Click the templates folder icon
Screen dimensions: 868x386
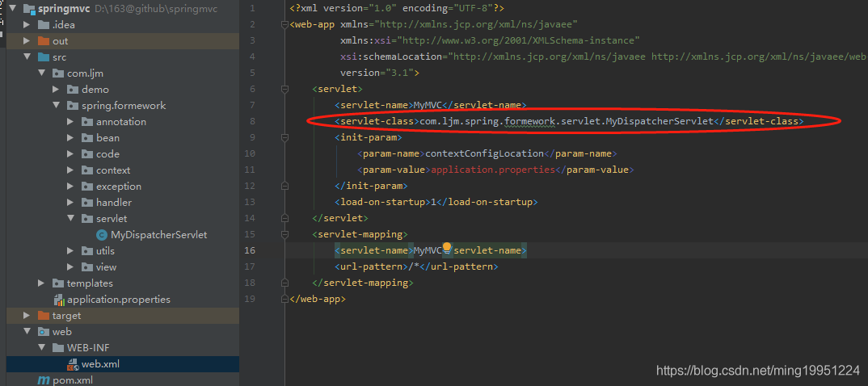57,283
